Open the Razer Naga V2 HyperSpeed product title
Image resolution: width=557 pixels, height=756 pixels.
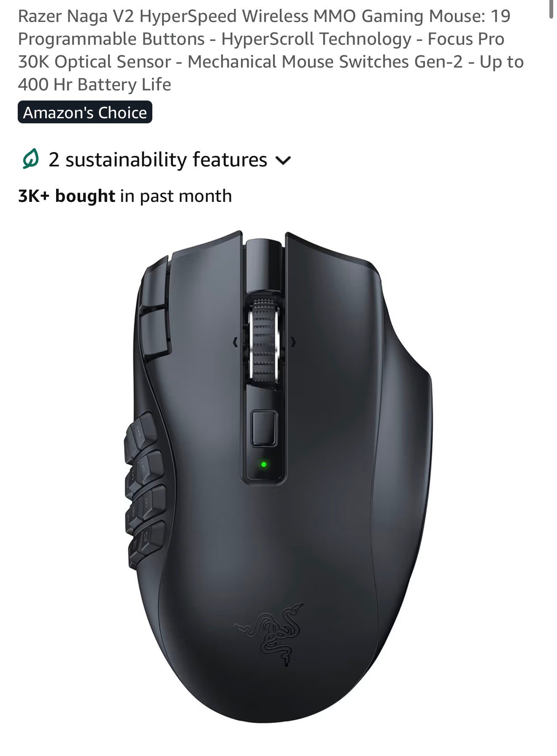pos(271,50)
